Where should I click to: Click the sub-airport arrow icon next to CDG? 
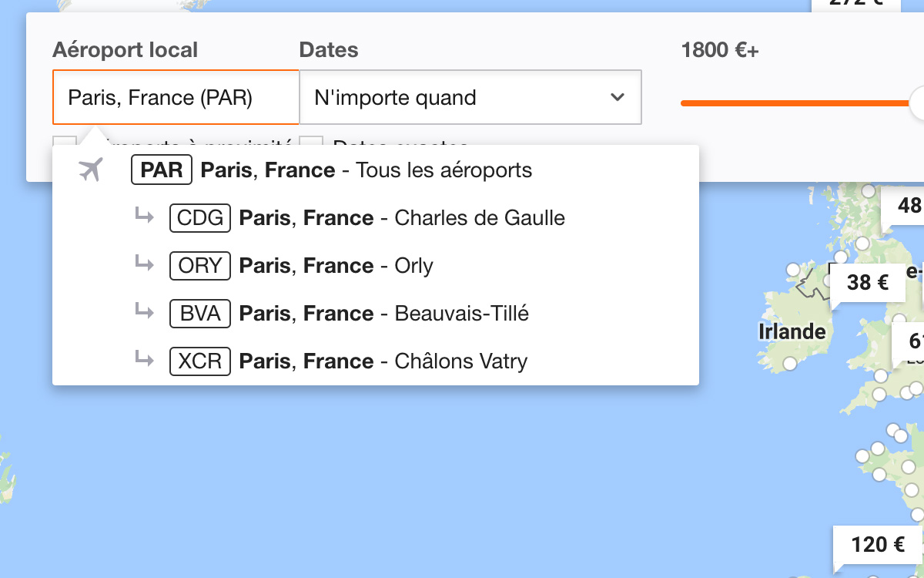145,218
